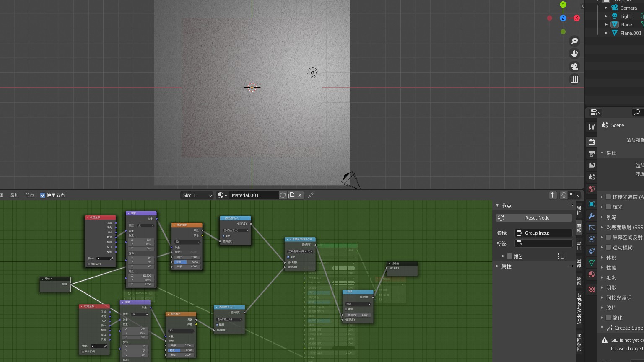Open the red checkerboard Texture properties tab

coord(592,290)
